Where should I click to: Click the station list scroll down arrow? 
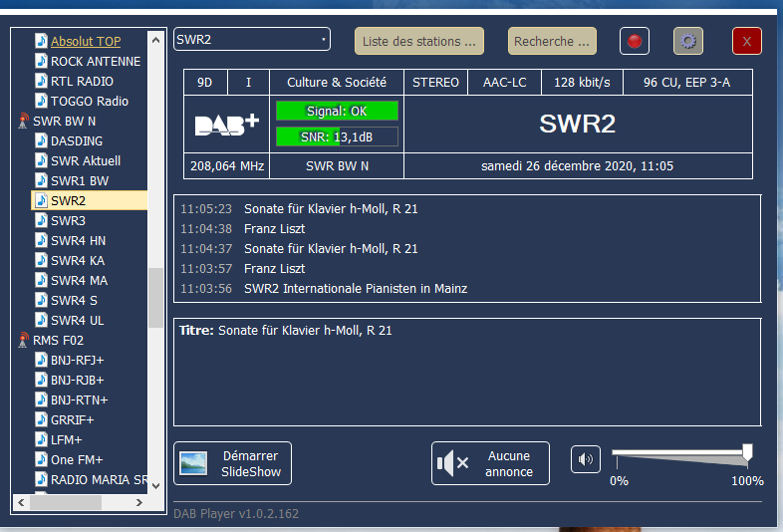point(155,485)
